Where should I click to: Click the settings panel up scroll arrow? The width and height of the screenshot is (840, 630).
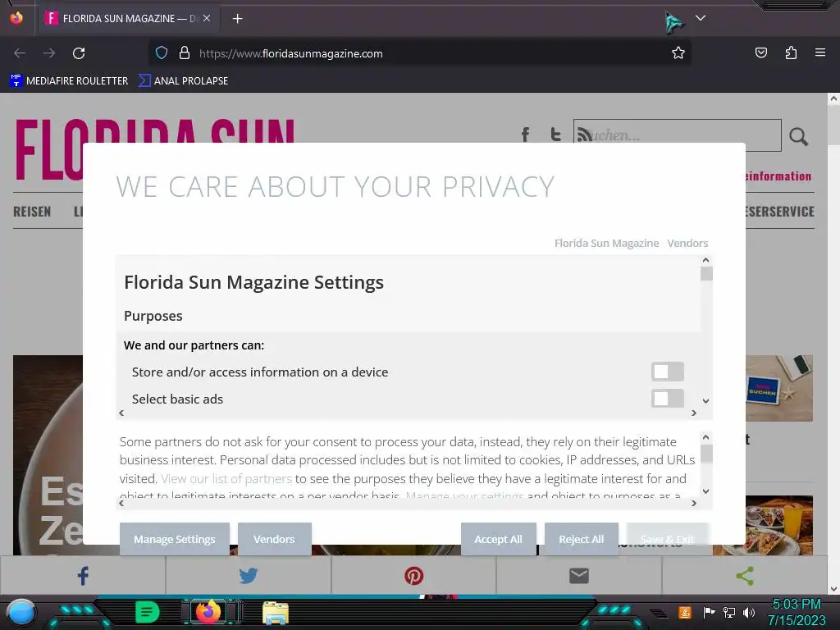pyautogui.click(x=706, y=260)
